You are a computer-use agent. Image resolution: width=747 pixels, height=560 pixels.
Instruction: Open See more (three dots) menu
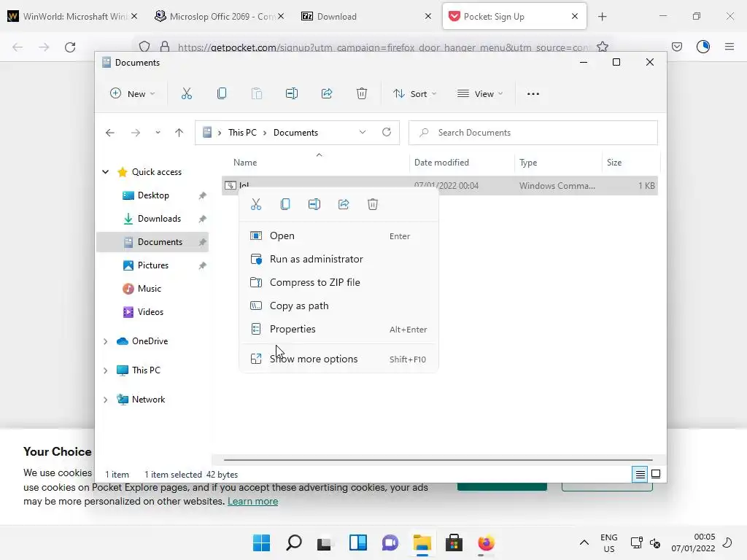tap(533, 94)
